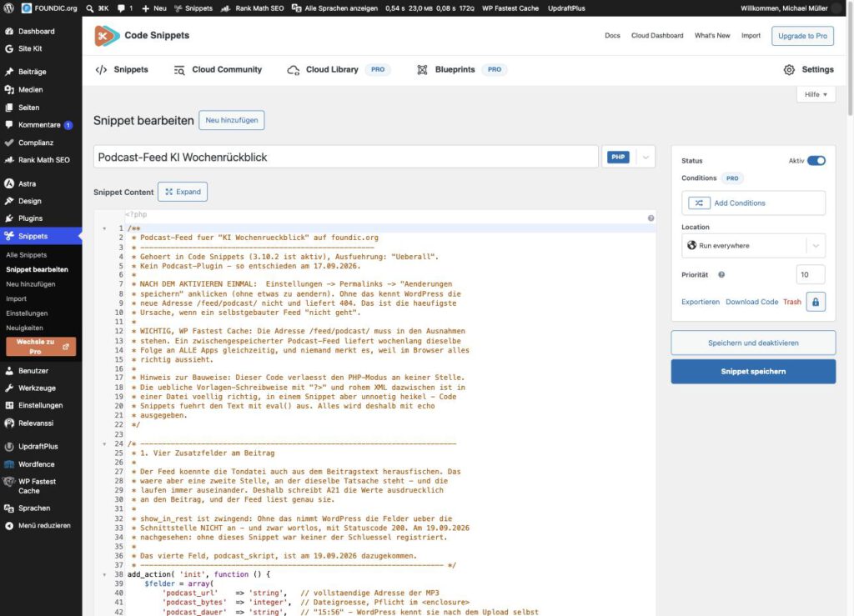854x616 pixels.
Task: Click the Download Code link
Action: (x=751, y=302)
